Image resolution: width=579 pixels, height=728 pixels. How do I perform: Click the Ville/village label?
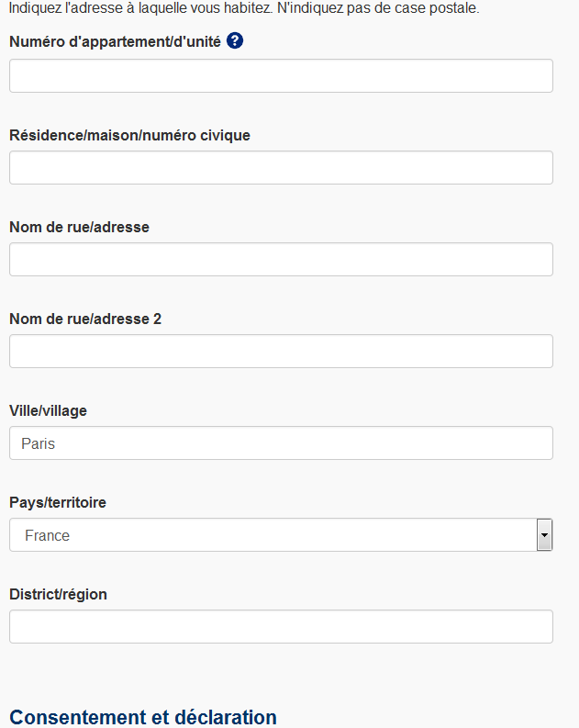tap(49, 411)
